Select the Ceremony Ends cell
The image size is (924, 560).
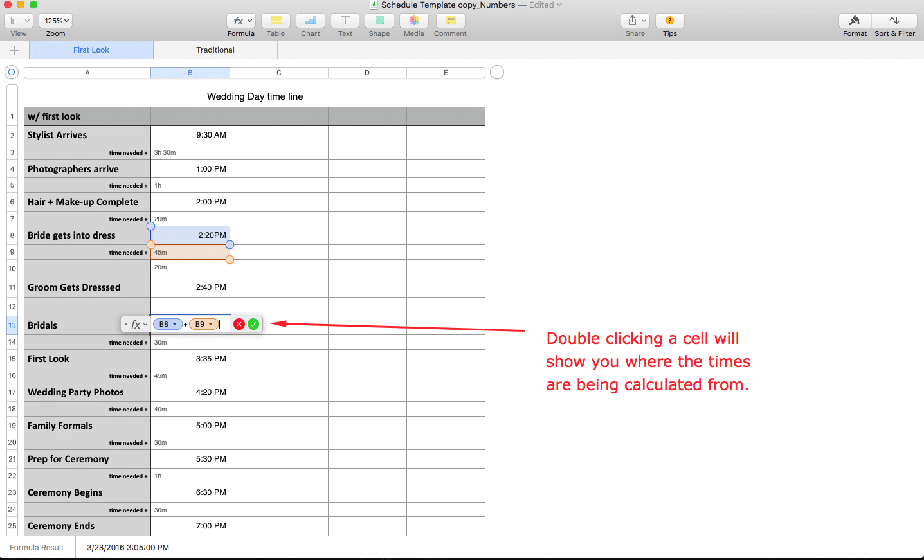click(x=87, y=526)
